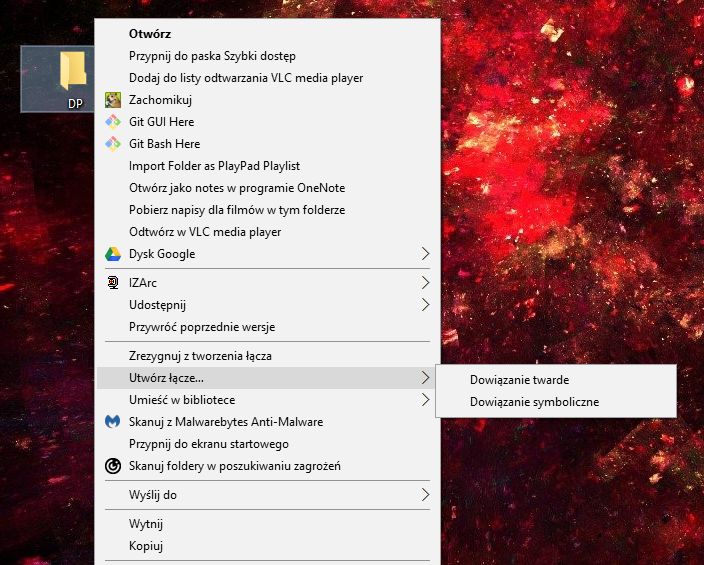Click the Dysk Google drive icon
Screen dimensions: 704x565
pyautogui.click(x=113, y=254)
